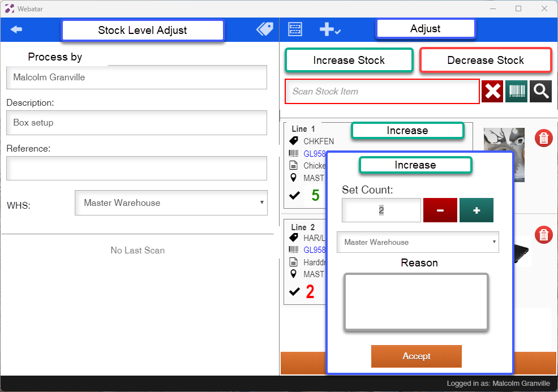Open the WHS Master Warehouse dropdown
This screenshot has height=392, width=558.
(x=171, y=203)
